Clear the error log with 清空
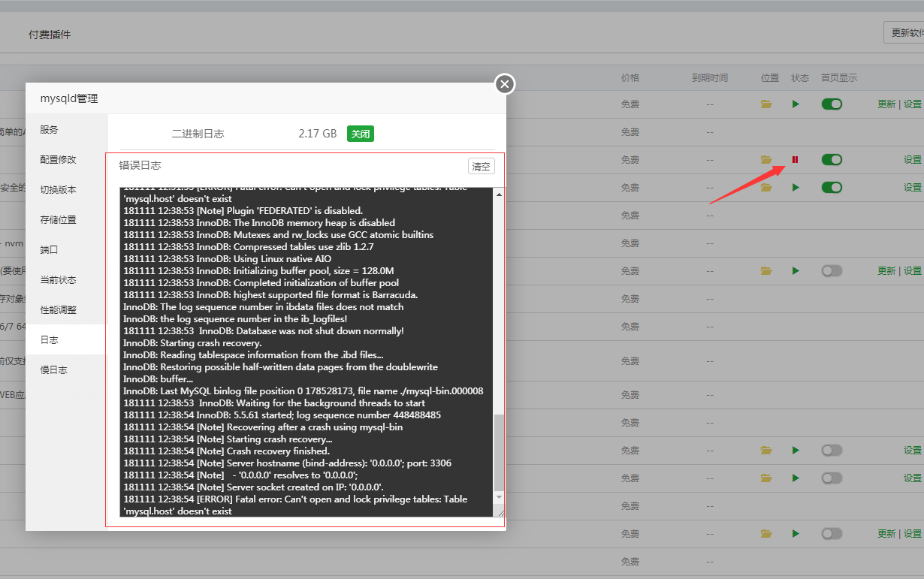Screen dimensions: 924x579 click(x=481, y=166)
